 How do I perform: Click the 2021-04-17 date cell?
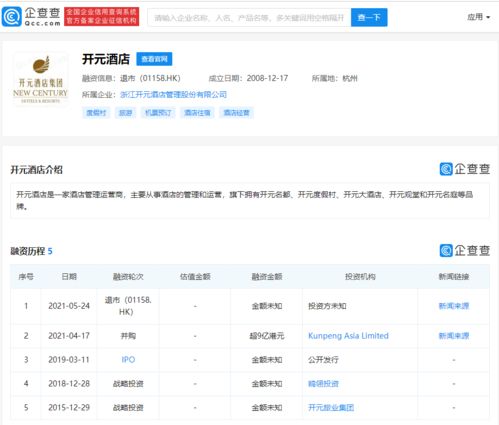pos(69,336)
